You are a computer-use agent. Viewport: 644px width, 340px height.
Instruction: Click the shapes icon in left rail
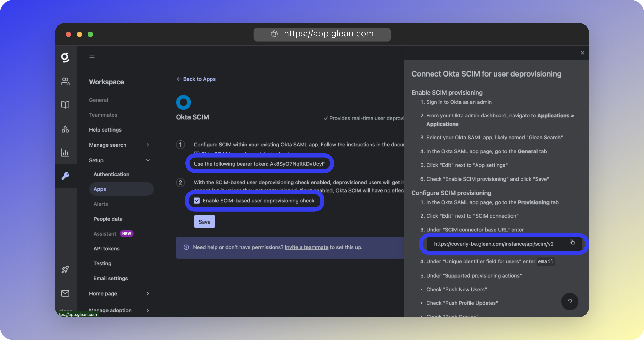tap(65, 129)
